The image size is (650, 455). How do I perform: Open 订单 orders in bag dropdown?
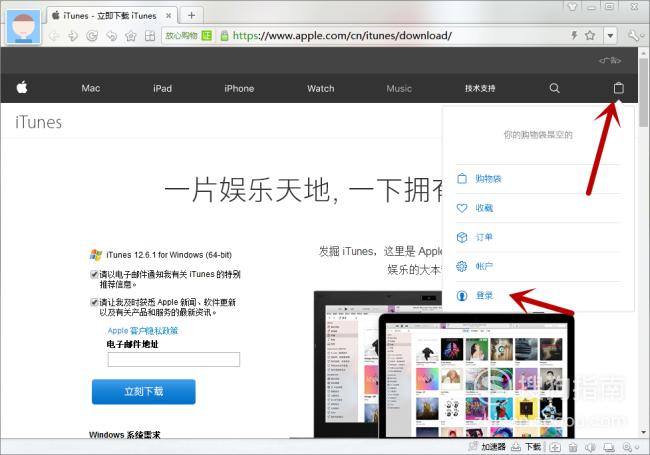tap(484, 237)
